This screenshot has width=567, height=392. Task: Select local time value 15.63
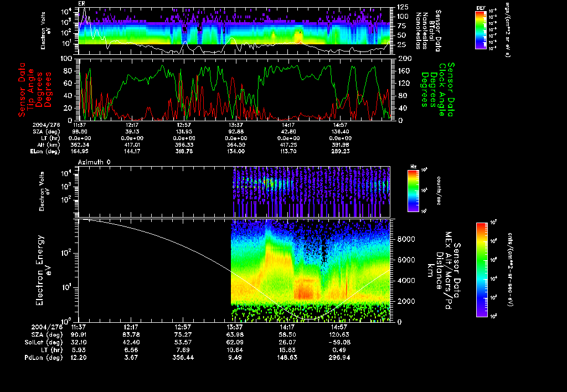(x=287, y=350)
